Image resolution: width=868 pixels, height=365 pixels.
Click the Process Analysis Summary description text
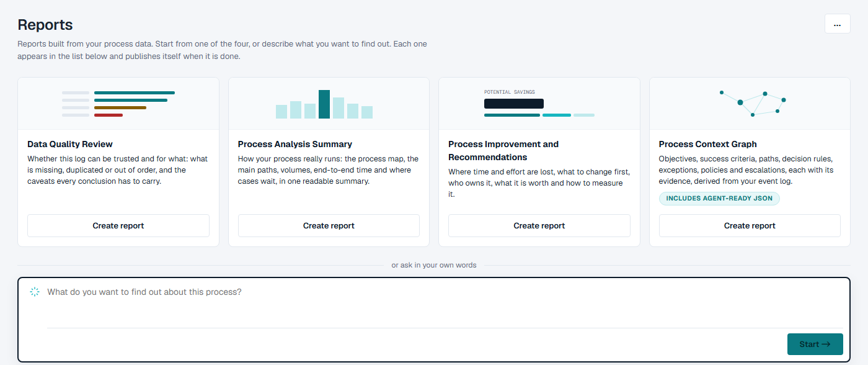click(328, 170)
